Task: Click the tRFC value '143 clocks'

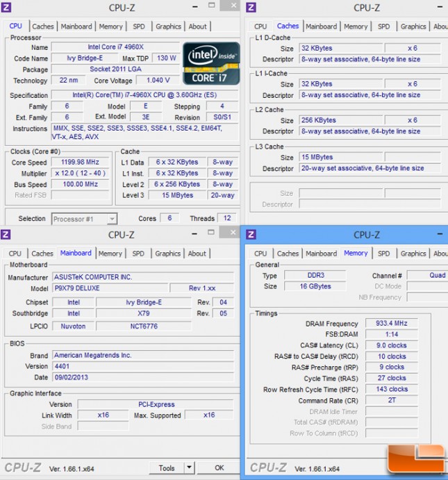Action: 391,389
